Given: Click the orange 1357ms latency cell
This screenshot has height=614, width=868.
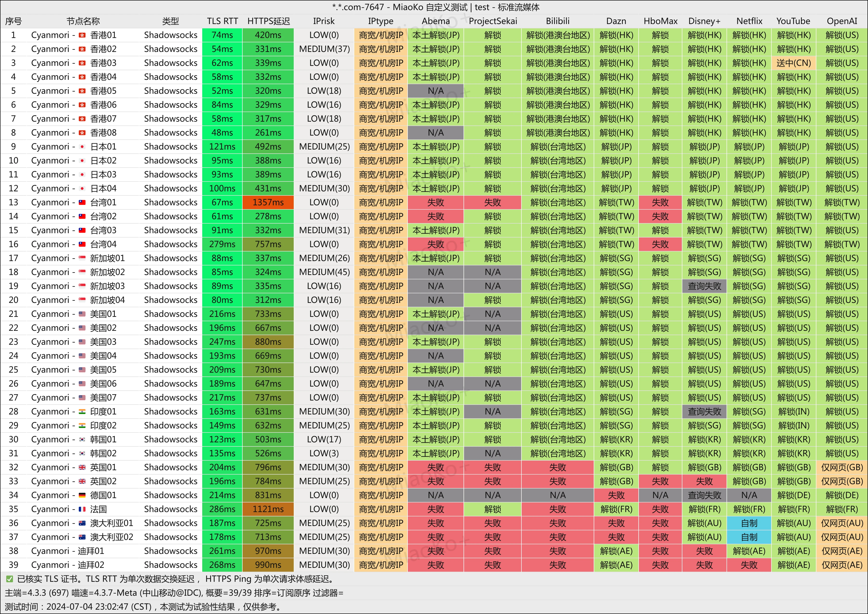Looking at the screenshot, I should 268,202.
